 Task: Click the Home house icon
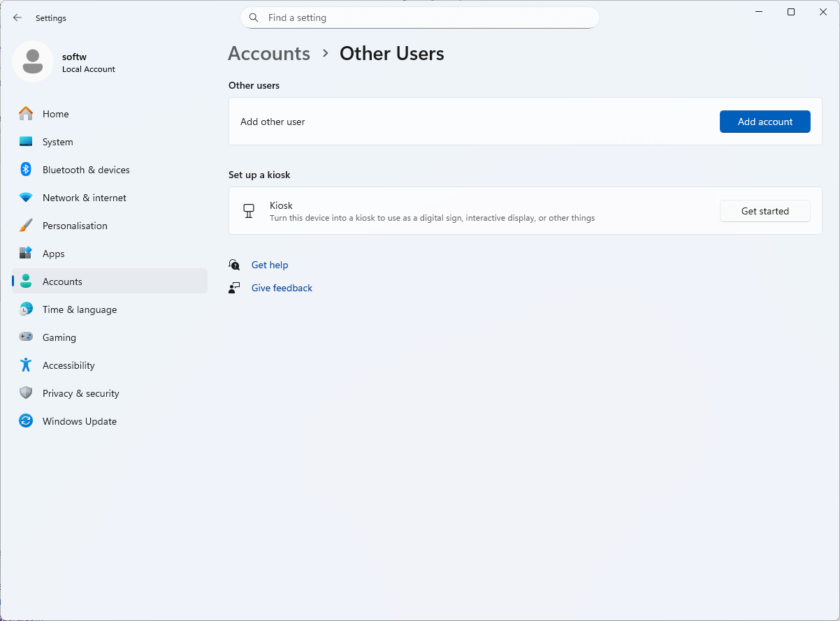click(x=26, y=114)
